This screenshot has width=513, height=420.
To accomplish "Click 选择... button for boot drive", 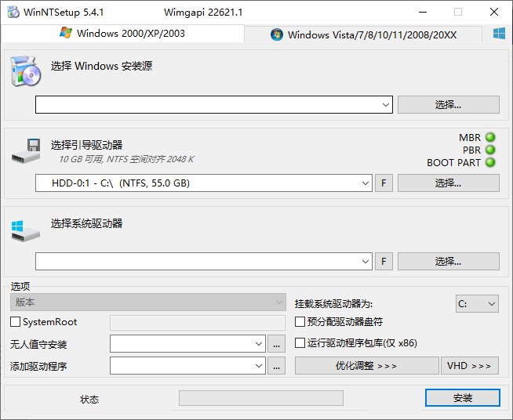I will click(x=448, y=183).
